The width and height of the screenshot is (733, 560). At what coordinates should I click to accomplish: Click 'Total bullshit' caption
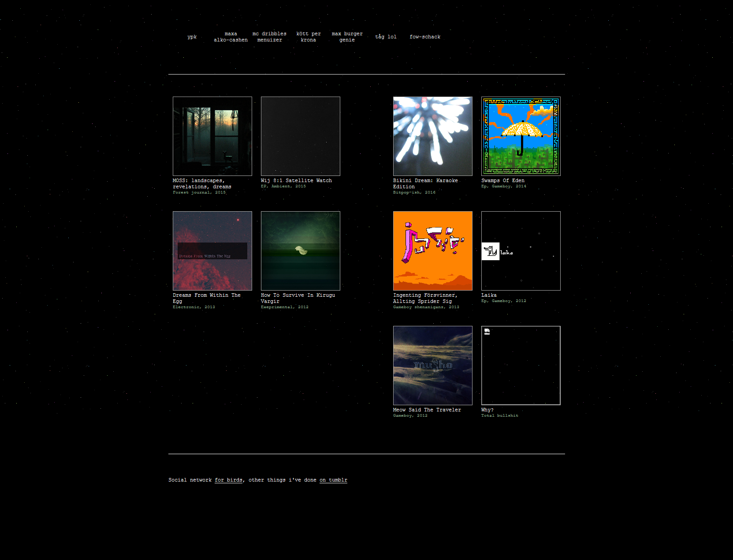500,415
